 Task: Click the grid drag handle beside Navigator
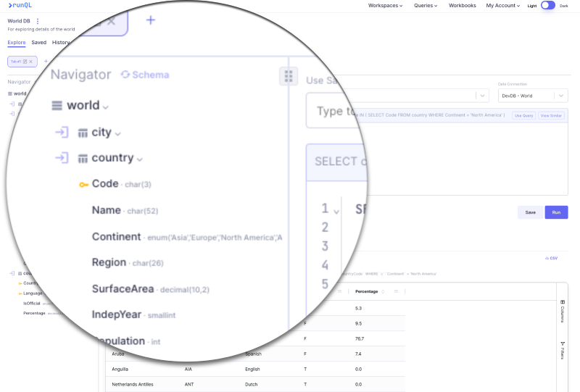(289, 76)
